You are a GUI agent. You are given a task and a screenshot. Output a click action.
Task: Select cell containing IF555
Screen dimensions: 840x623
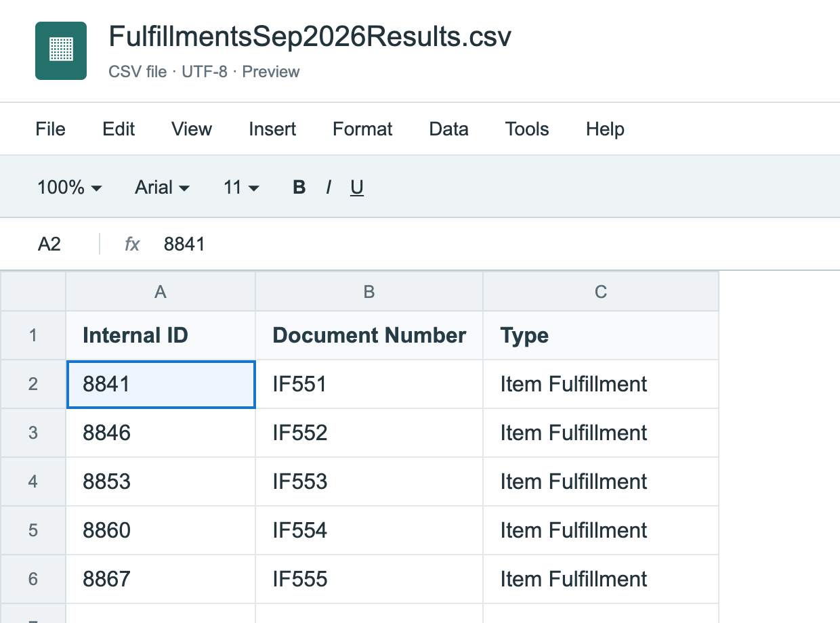(369, 579)
